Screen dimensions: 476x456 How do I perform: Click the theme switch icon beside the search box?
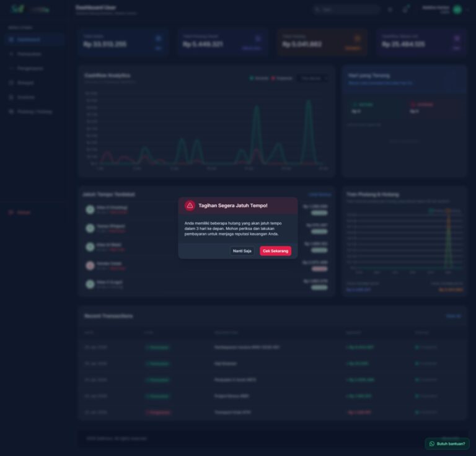(390, 9)
